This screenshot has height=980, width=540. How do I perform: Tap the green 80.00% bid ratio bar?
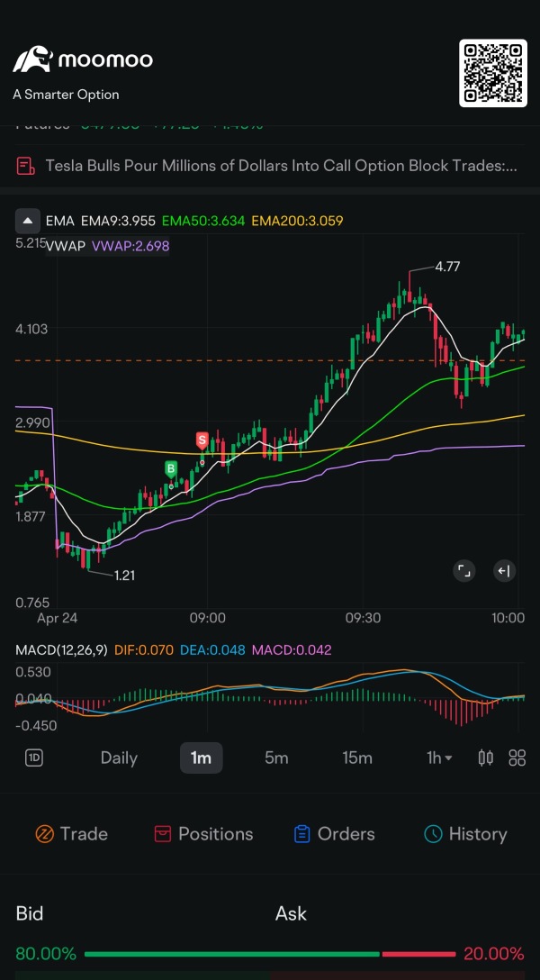tap(231, 955)
